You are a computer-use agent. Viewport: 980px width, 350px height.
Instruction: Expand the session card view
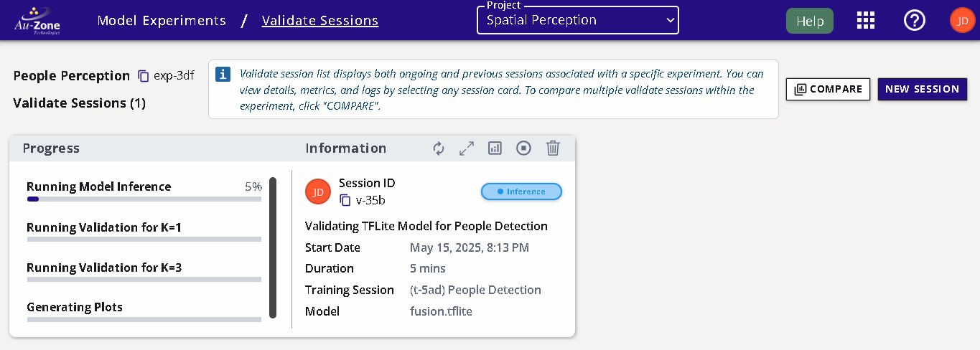pos(467,148)
